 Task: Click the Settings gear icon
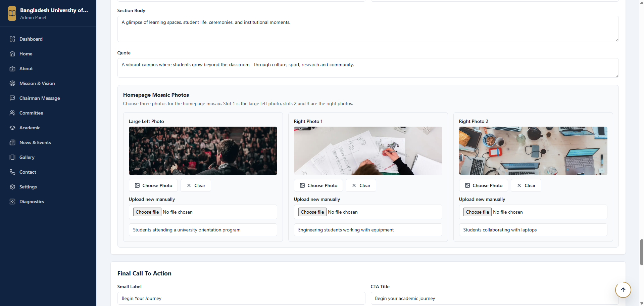pyautogui.click(x=12, y=187)
